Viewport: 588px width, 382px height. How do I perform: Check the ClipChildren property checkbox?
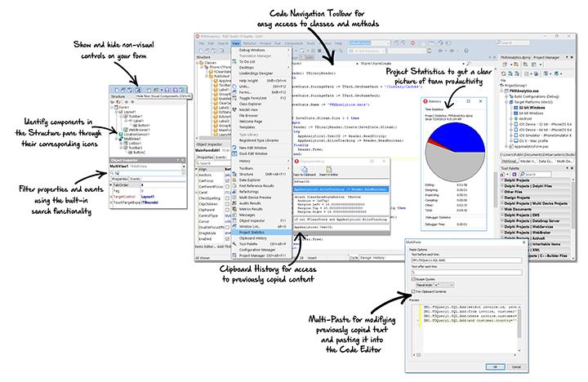[x=227, y=204]
